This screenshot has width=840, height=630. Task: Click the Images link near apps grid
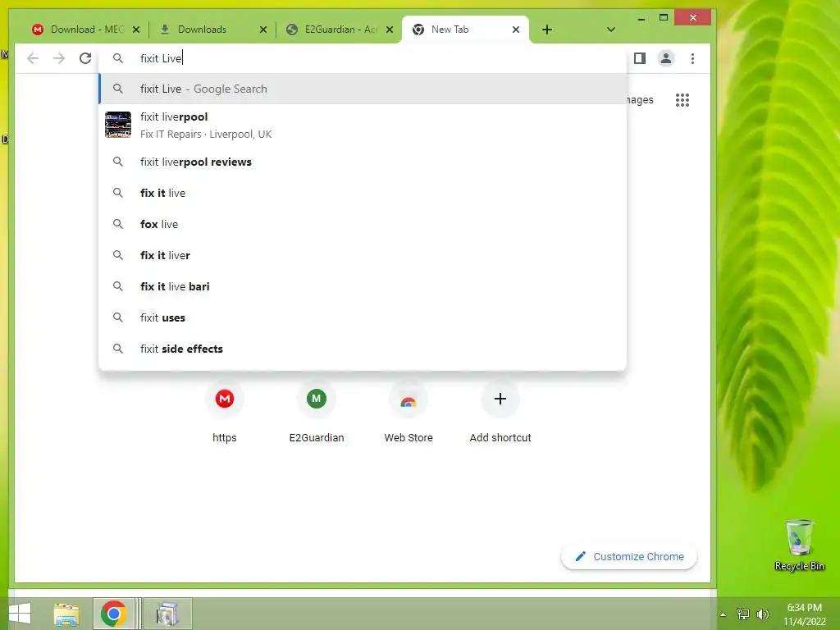pos(640,99)
